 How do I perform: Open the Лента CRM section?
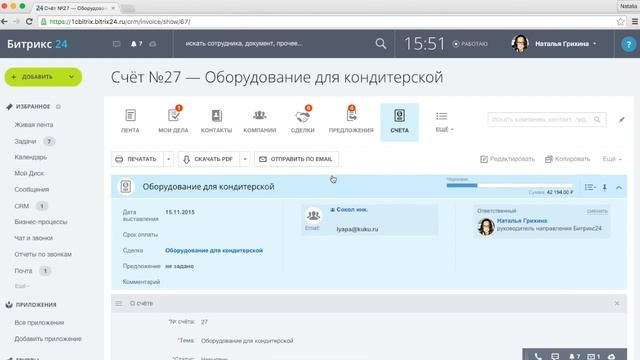coord(130,121)
